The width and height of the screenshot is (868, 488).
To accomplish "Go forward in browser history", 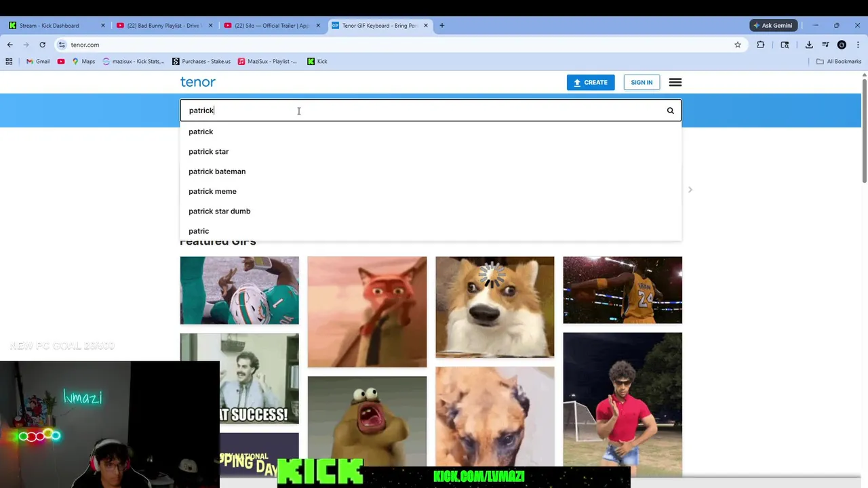I will [x=26, y=45].
